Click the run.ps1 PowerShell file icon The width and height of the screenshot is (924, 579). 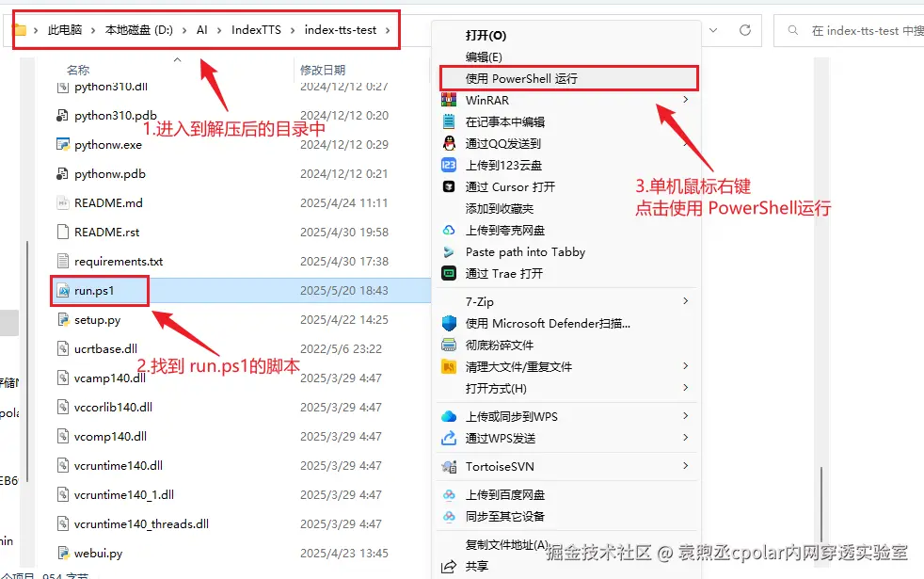pyautogui.click(x=63, y=291)
